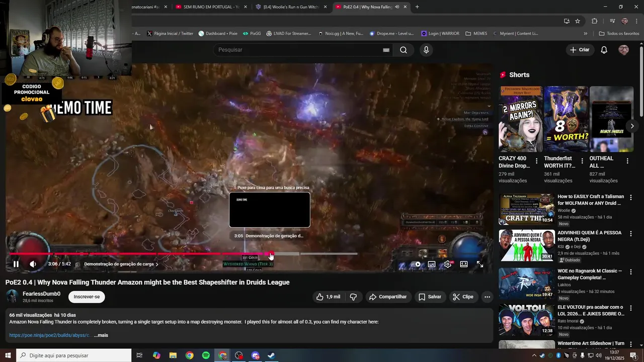Start voice search with the microphone
Image resolution: width=644 pixels, height=362 pixels.
[426, 50]
